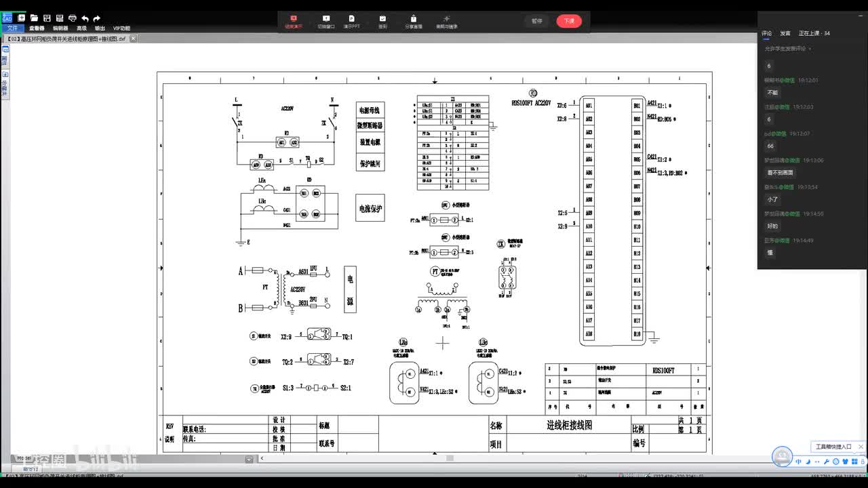Open the 文件 menu

tap(12, 28)
